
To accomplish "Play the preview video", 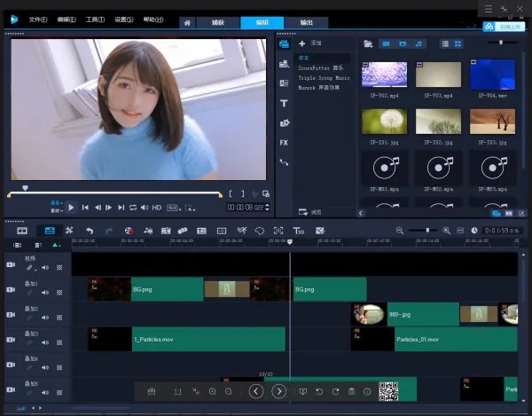I will click(72, 208).
